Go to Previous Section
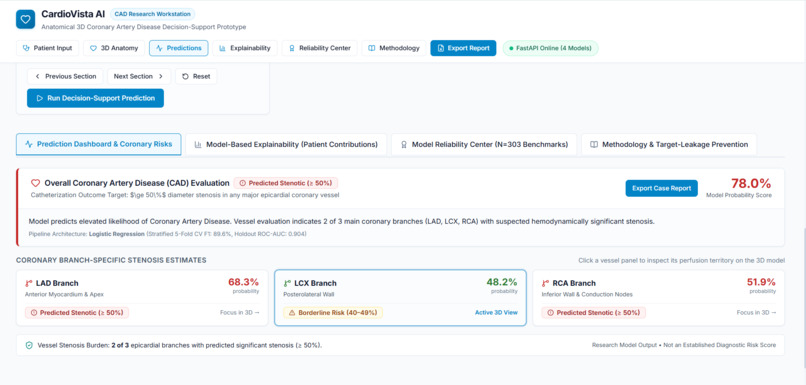Screen dimensions: 806x385 coord(65,76)
